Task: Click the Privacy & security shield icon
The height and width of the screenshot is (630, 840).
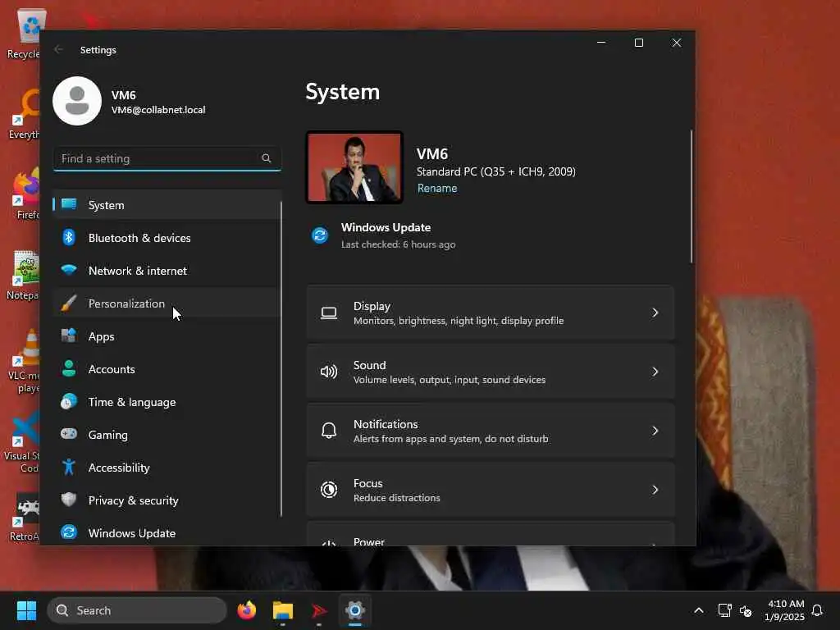Action: pyautogui.click(x=69, y=500)
